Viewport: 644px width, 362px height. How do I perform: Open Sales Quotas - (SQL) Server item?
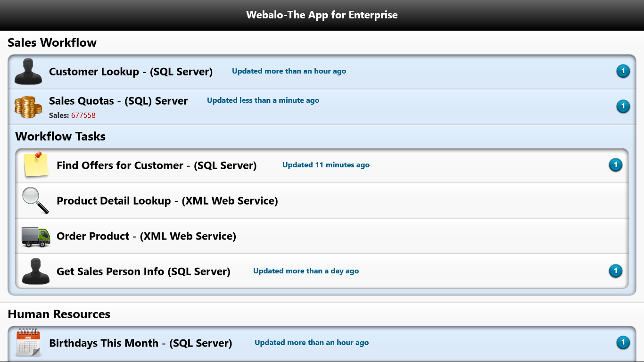pyautogui.click(x=322, y=107)
